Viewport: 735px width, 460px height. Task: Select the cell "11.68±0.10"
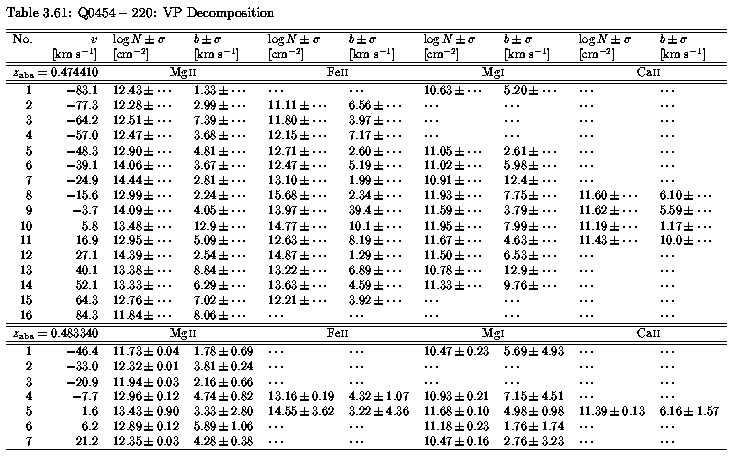click(x=457, y=412)
